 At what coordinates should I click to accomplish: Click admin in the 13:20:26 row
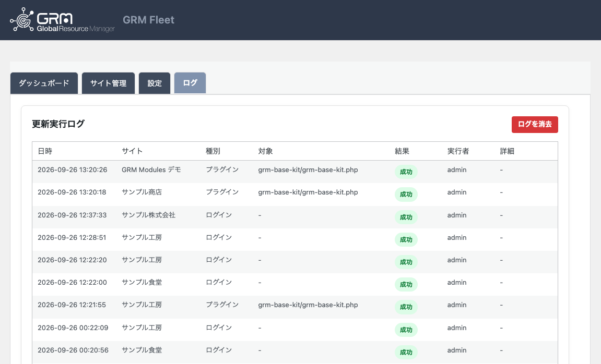click(457, 170)
